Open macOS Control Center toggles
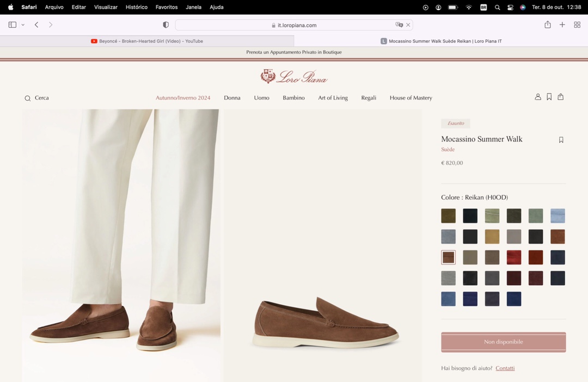Screen dimensions: 588x382 click(510, 7)
